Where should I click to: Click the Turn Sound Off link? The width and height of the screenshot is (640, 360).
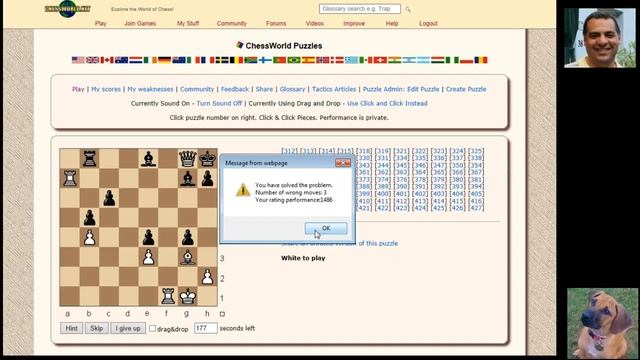pos(219,103)
